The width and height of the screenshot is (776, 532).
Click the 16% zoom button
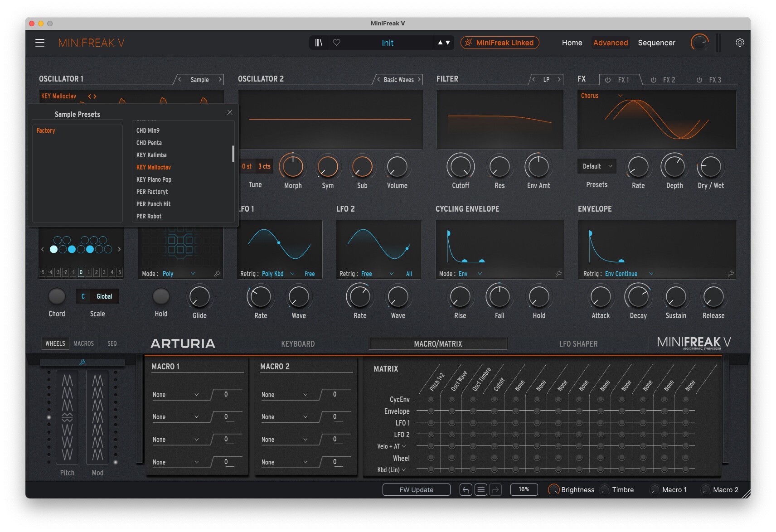click(524, 489)
